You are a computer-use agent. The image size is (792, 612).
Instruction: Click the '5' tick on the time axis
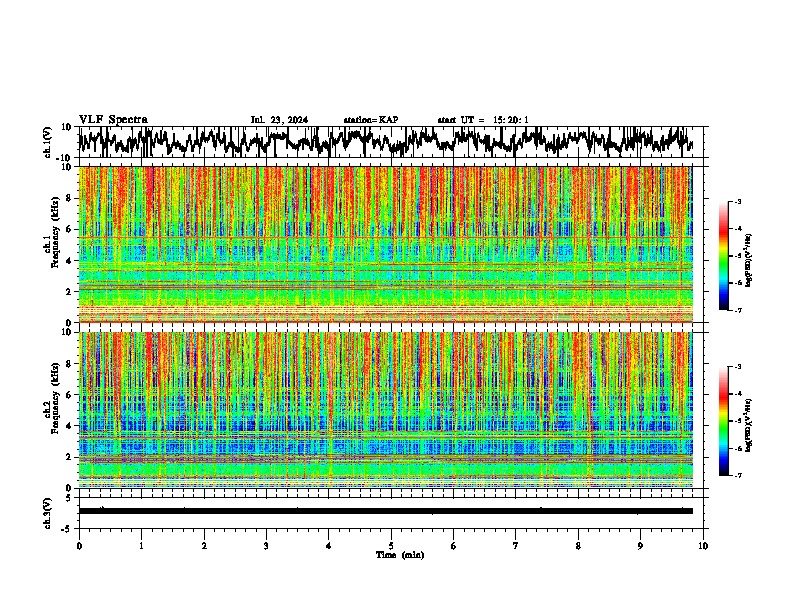[x=391, y=546]
